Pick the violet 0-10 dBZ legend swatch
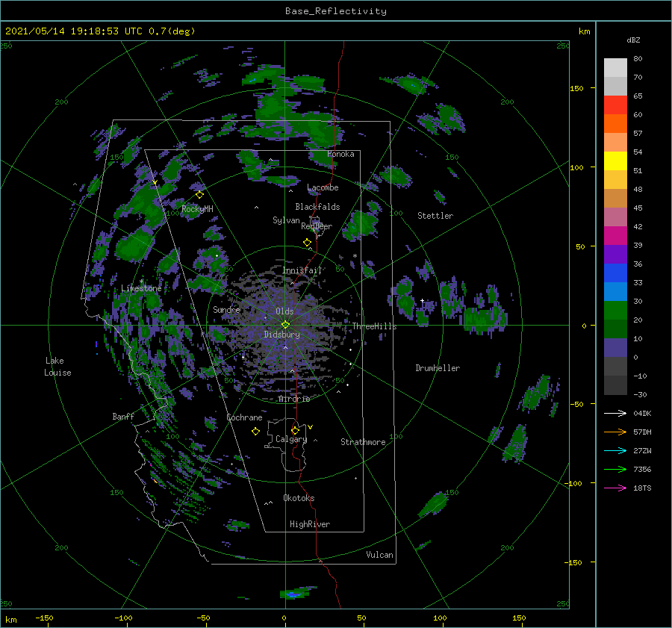672x628 pixels. (615, 348)
